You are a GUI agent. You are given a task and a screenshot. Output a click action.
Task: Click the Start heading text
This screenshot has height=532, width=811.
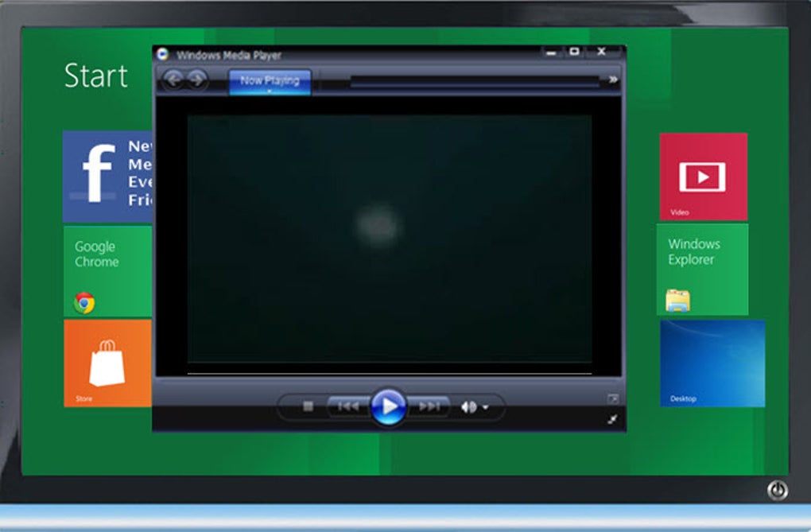pos(95,76)
